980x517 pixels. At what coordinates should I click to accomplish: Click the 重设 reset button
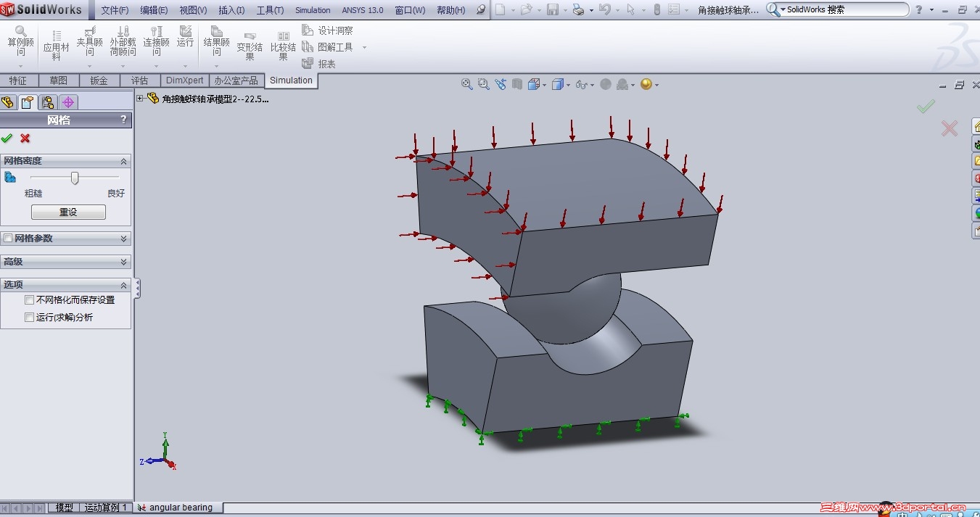click(68, 212)
